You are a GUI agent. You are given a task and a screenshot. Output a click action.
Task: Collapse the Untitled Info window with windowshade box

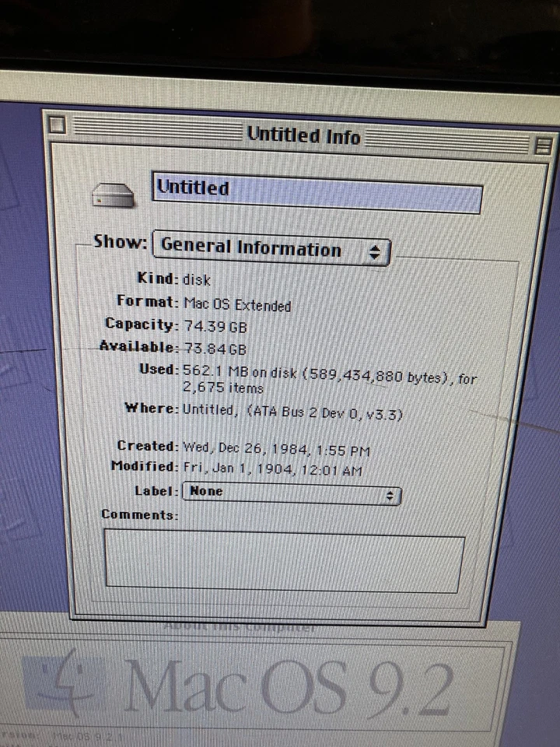point(542,146)
